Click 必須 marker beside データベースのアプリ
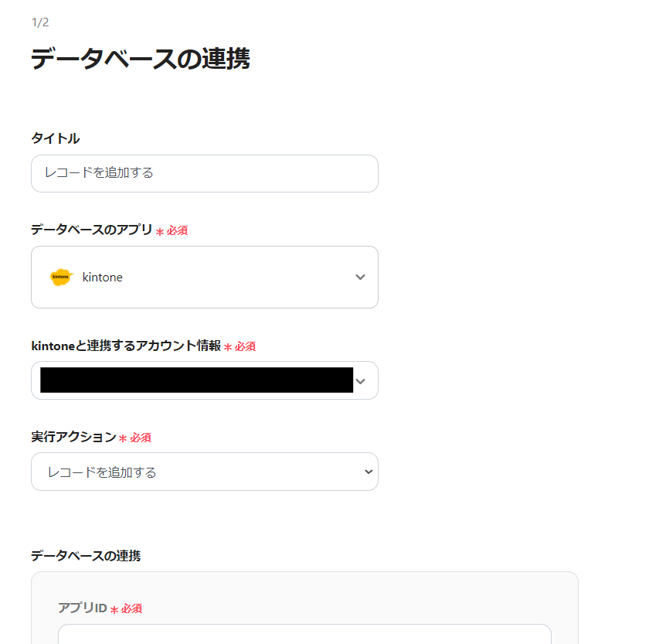Image resolution: width=659 pixels, height=644 pixels. (177, 230)
